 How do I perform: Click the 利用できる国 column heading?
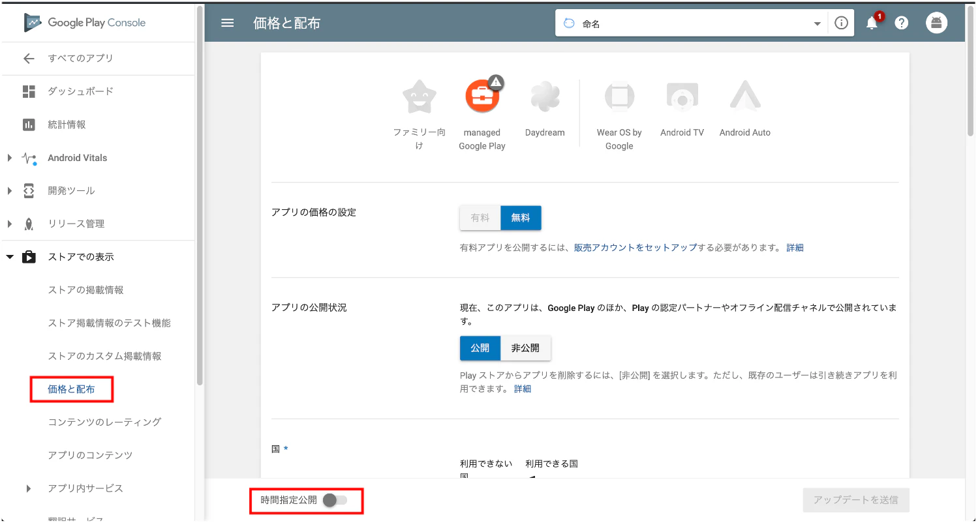pyautogui.click(x=552, y=464)
